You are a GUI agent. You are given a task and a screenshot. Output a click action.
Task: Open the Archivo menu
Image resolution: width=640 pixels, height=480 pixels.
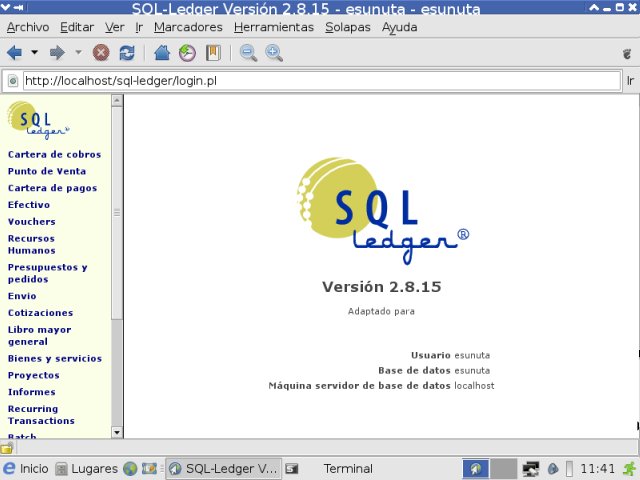pos(28,27)
